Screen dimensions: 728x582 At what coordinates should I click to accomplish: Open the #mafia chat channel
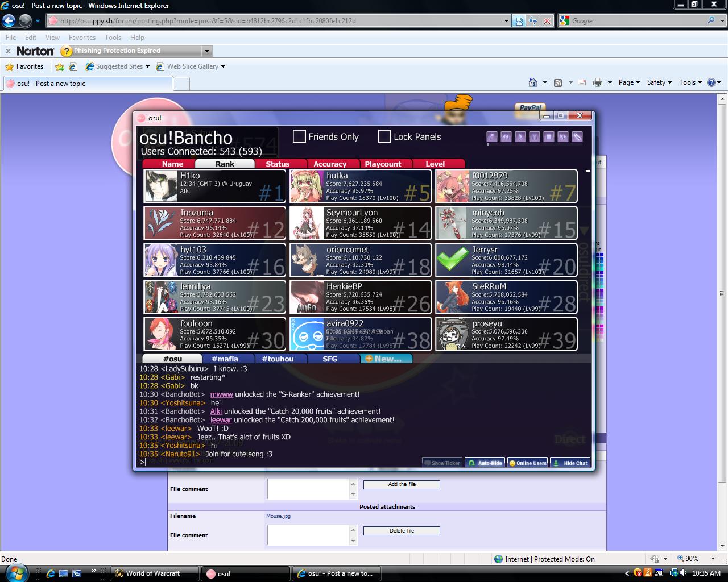coord(225,359)
